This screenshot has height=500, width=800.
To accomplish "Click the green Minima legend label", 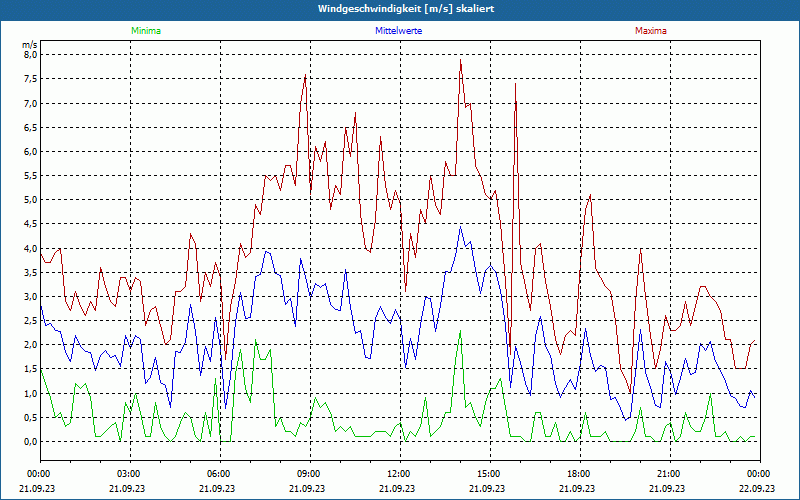I will [x=146, y=31].
